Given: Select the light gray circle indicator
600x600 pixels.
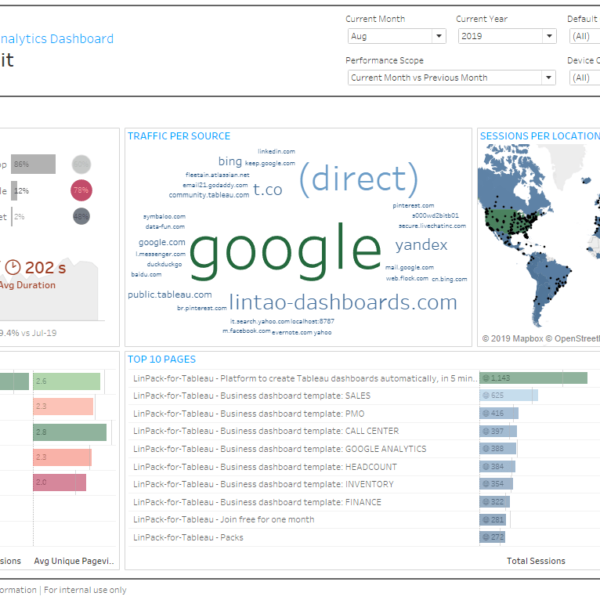Looking at the screenshot, I should (x=82, y=165).
